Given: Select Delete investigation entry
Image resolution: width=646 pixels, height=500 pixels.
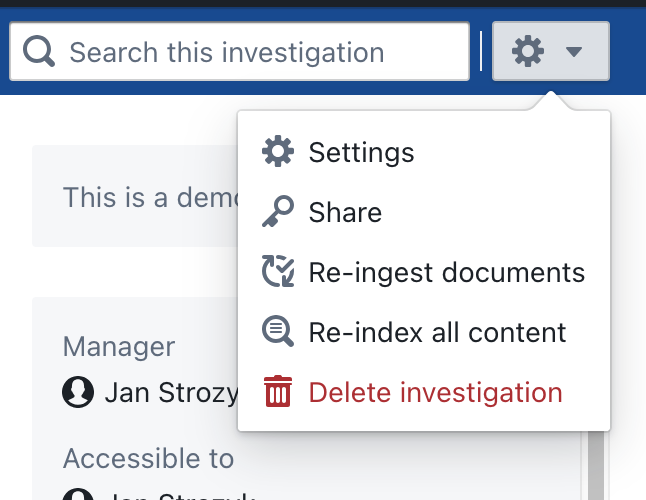Looking at the screenshot, I should tap(424, 392).
